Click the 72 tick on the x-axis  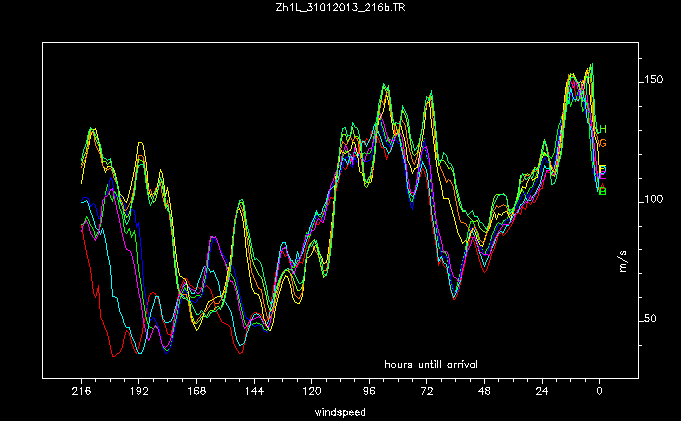pyautogui.click(x=427, y=393)
